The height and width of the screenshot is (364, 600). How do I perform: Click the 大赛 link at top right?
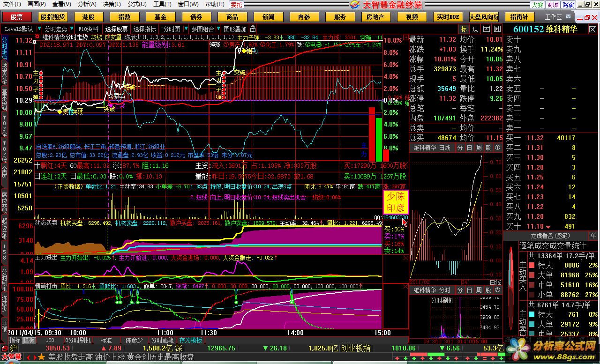[537, 5]
